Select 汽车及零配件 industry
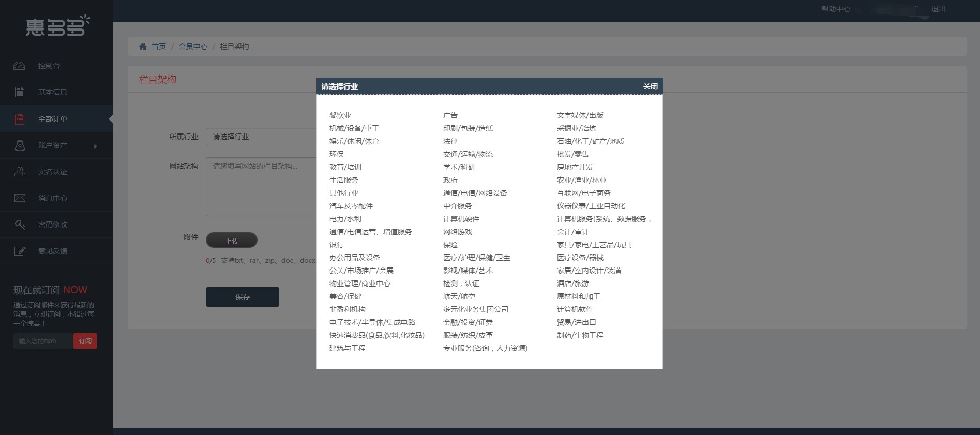This screenshot has width=980, height=435. coord(351,206)
